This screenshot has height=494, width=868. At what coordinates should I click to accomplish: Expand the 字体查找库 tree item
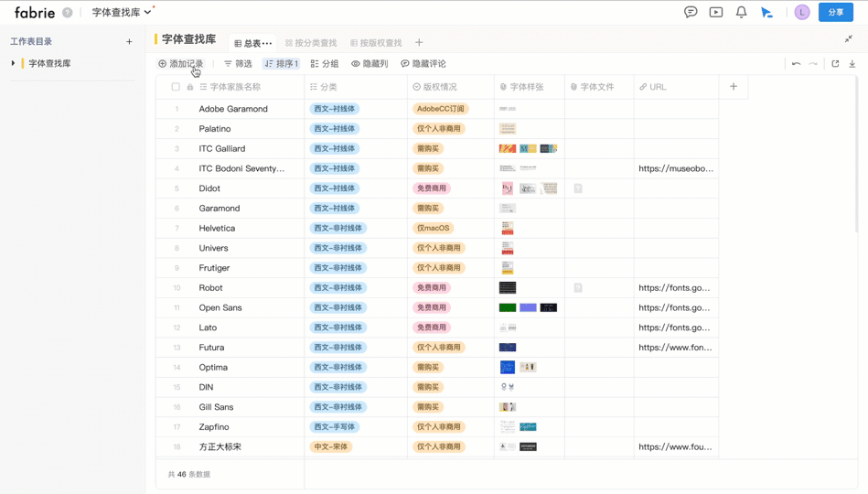[x=14, y=63]
